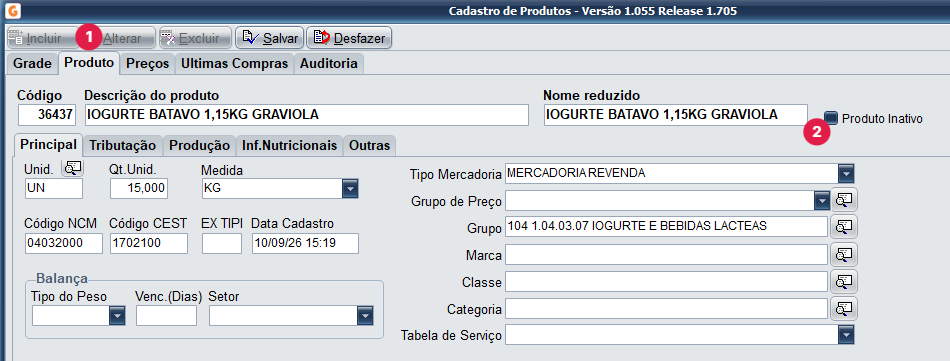The height and width of the screenshot is (361, 950).
Task: Click the empty Categoria field
Action: (666, 308)
